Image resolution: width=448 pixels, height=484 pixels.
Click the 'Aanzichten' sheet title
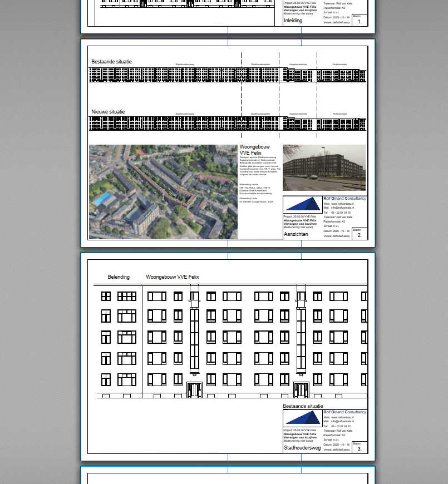(296, 234)
